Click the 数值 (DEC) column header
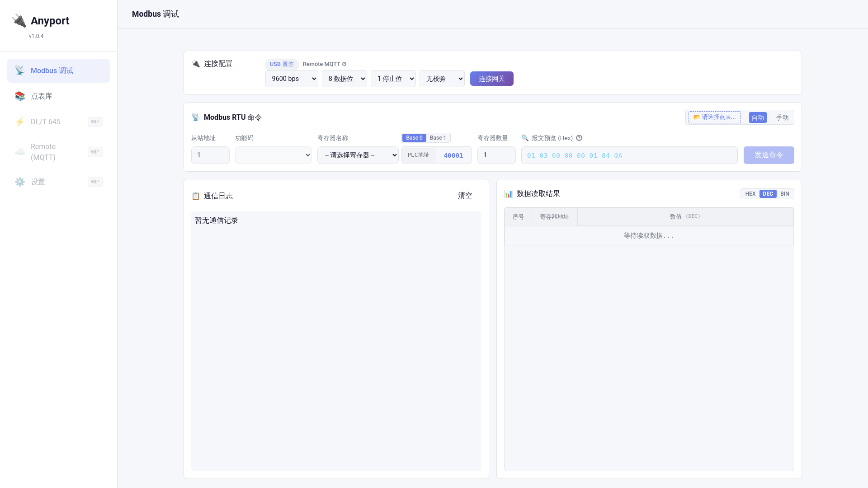 [x=685, y=217]
